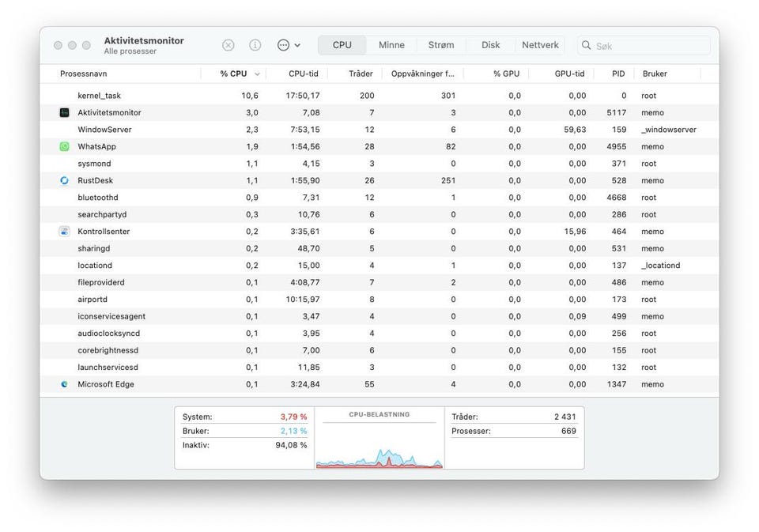Toggle sort order on % CPU column
This screenshot has width=759, height=532.
point(233,74)
